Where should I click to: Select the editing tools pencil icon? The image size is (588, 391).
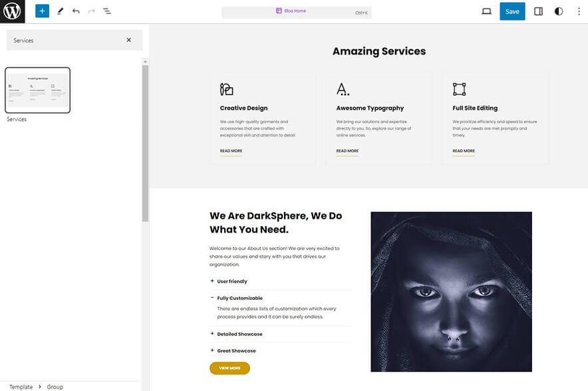[x=59, y=11]
